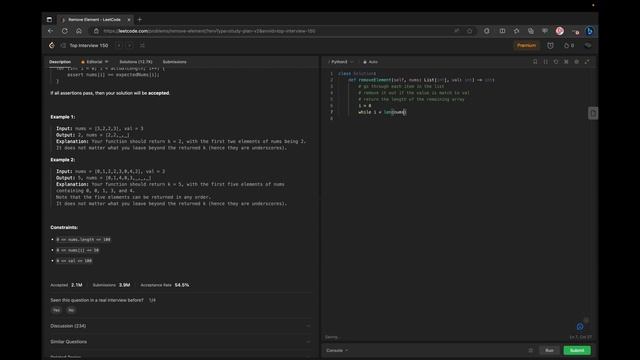Screen dimensions: 640x360
Task: Open the editor settings gear icon
Action: [577, 62]
